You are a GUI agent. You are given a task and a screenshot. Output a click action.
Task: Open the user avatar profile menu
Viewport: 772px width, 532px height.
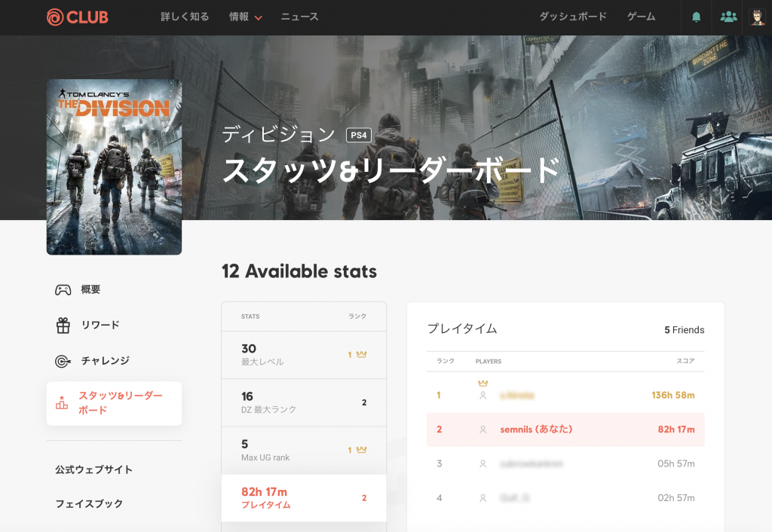(x=757, y=17)
